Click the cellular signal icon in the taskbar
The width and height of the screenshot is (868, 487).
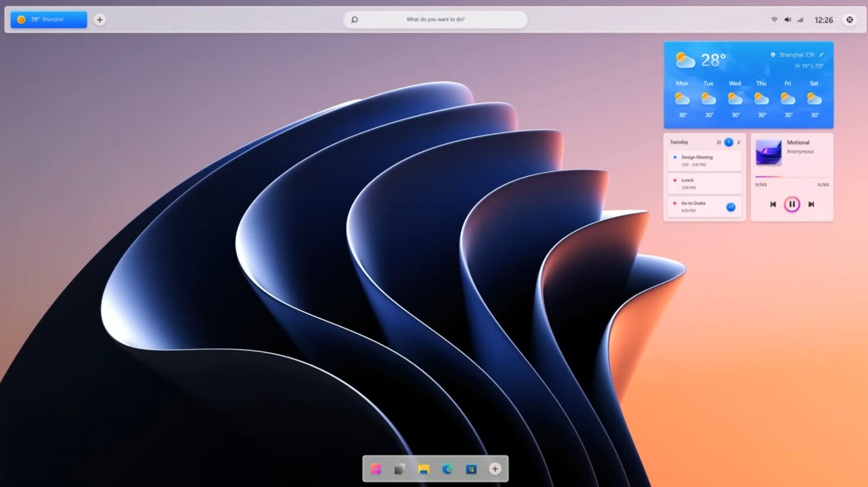(800, 19)
